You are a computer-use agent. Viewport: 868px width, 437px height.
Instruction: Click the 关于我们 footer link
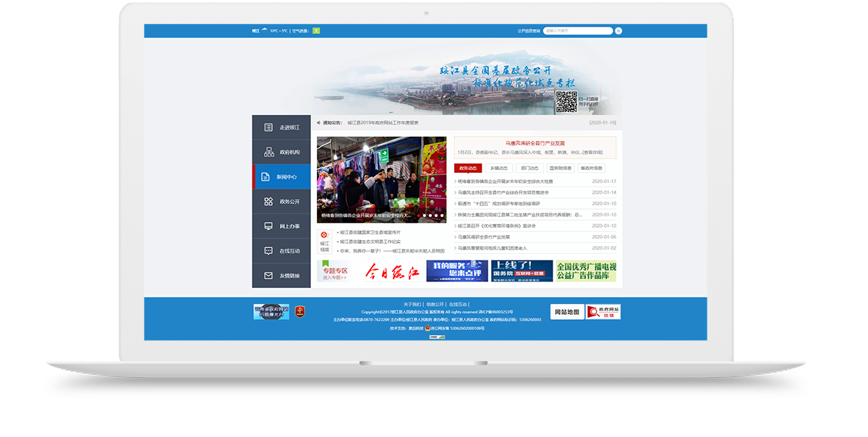[x=412, y=305]
